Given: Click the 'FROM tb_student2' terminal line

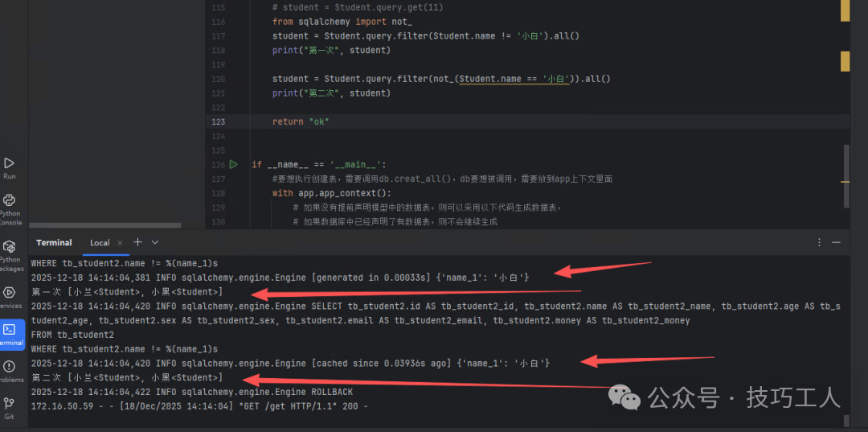Looking at the screenshot, I should click(x=72, y=335).
